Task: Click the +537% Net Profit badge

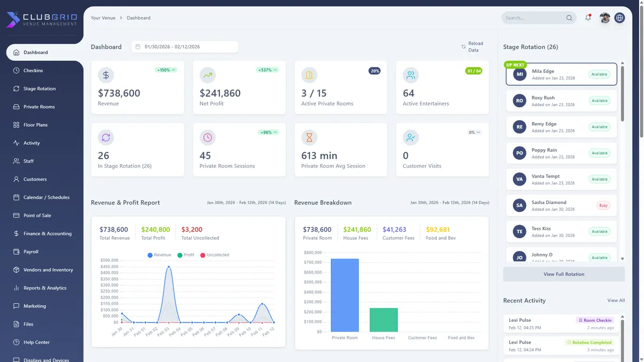Action: click(x=267, y=70)
